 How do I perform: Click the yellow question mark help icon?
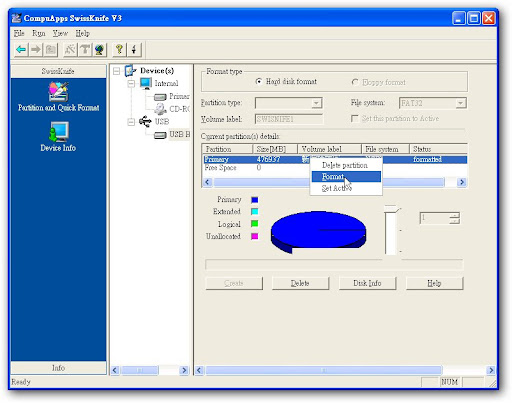point(119,50)
